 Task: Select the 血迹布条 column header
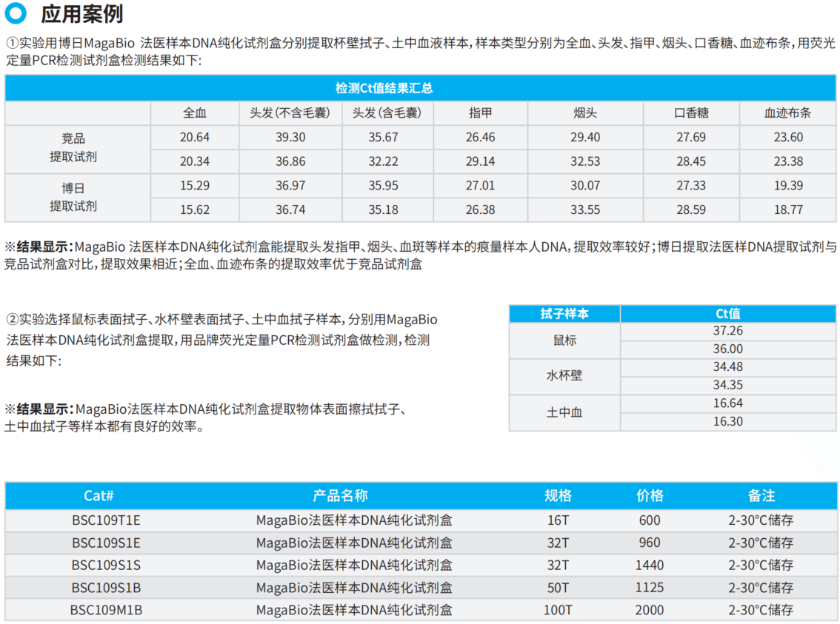tap(787, 113)
